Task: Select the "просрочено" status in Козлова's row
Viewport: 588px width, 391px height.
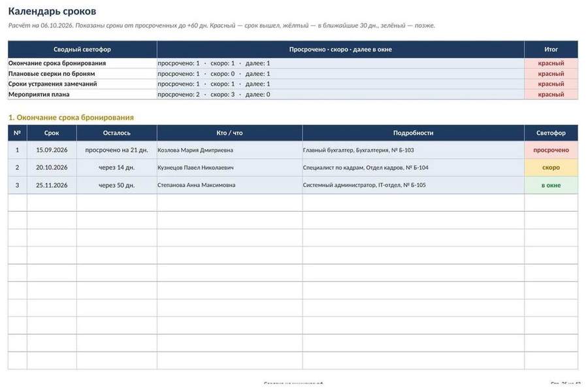Action: 551,150
